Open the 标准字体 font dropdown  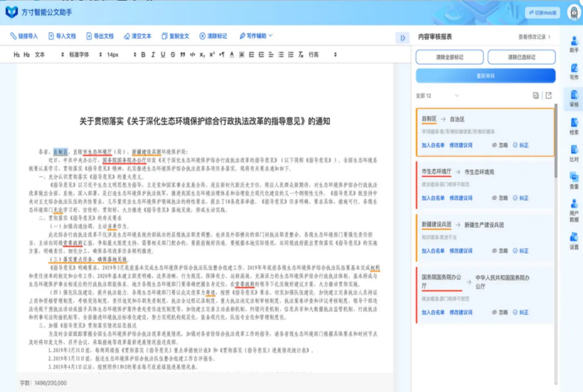coord(85,55)
